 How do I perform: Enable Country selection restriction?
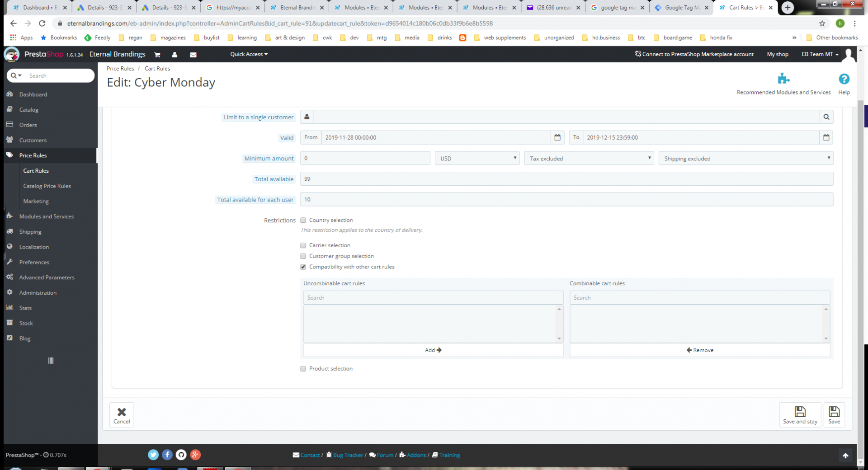point(303,220)
